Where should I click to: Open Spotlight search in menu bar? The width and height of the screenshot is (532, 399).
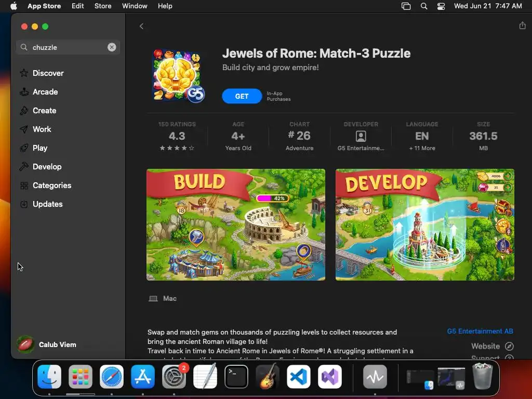point(424,6)
